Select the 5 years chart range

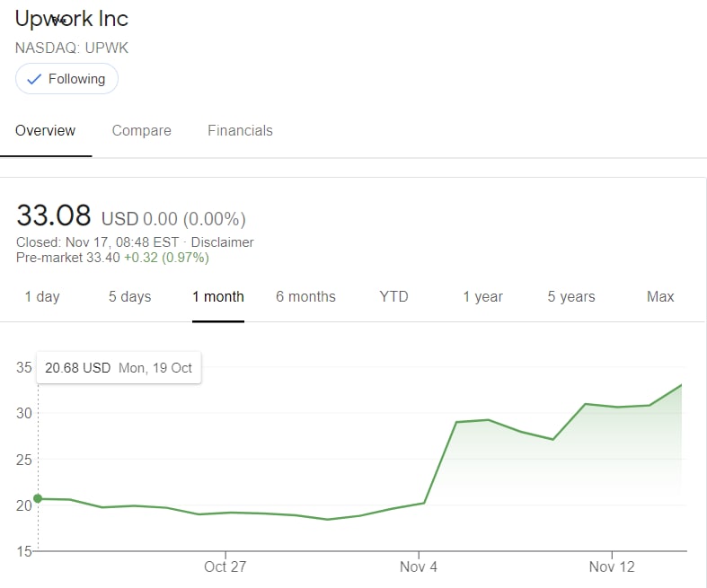point(571,297)
